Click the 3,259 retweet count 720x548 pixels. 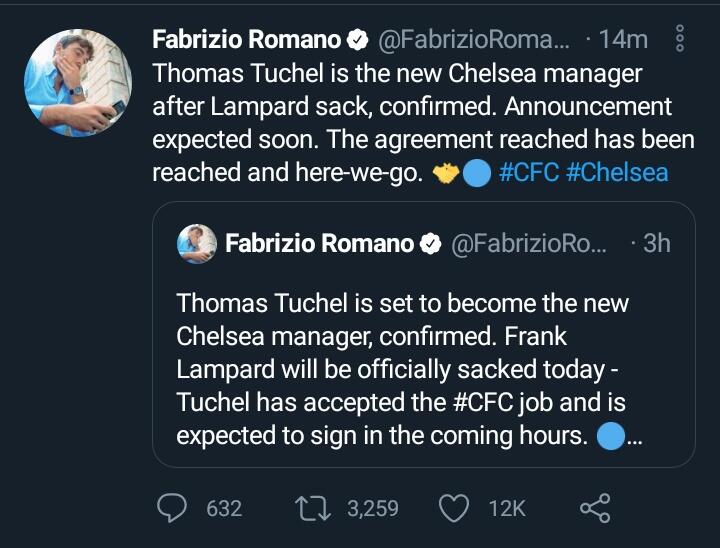[372, 508]
